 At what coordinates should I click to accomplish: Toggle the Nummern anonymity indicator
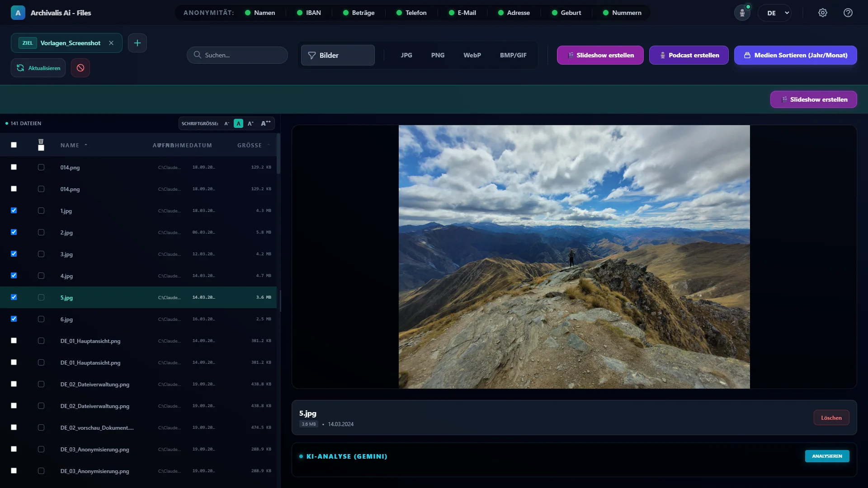click(x=622, y=13)
